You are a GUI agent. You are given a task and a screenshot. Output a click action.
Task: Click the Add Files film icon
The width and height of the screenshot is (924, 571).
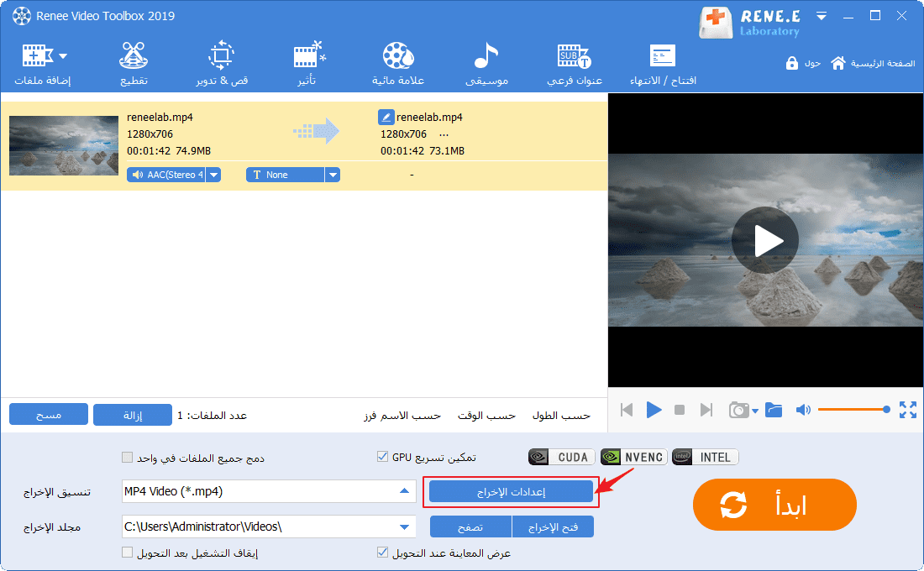tap(37, 55)
